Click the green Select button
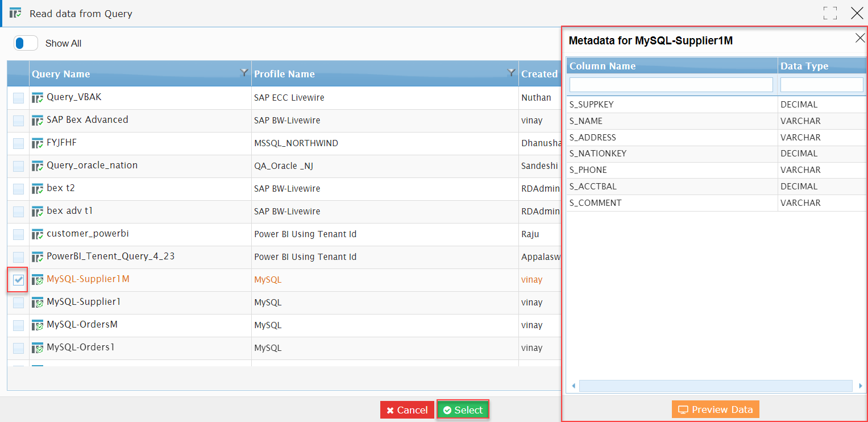The image size is (868, 422). tap(463, 410)
